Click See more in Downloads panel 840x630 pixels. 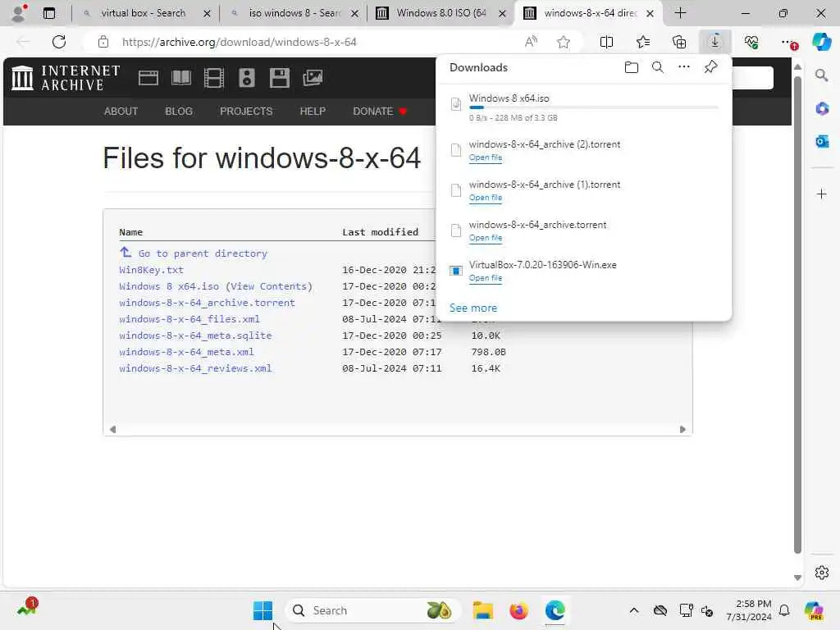(x=473, y=308)
